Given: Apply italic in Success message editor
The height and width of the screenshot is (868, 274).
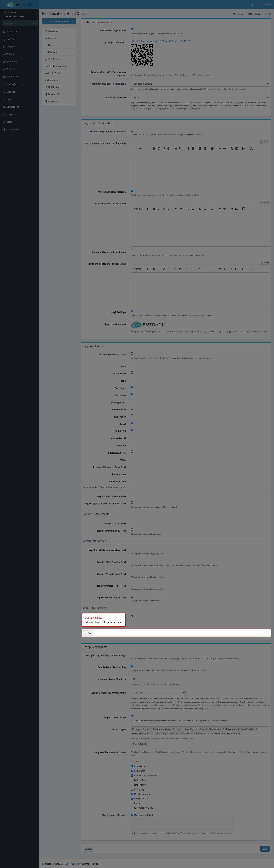Looking at the screenshot, I should 159,209.
